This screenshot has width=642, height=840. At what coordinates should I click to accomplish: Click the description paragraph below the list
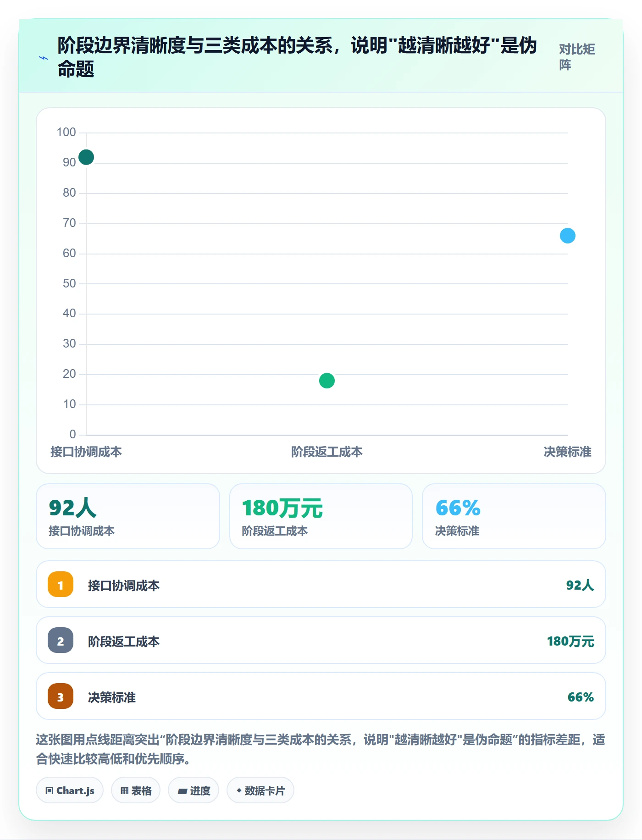pos(321,749)
